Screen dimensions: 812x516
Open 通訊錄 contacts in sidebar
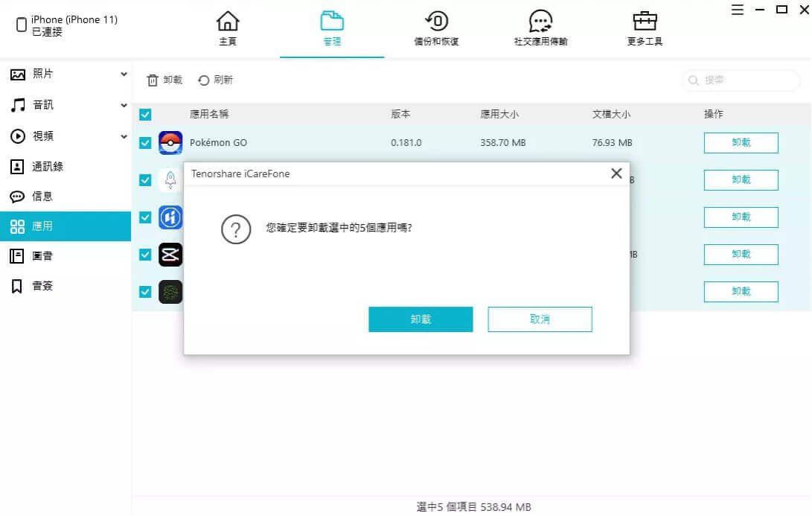point(48,166)
